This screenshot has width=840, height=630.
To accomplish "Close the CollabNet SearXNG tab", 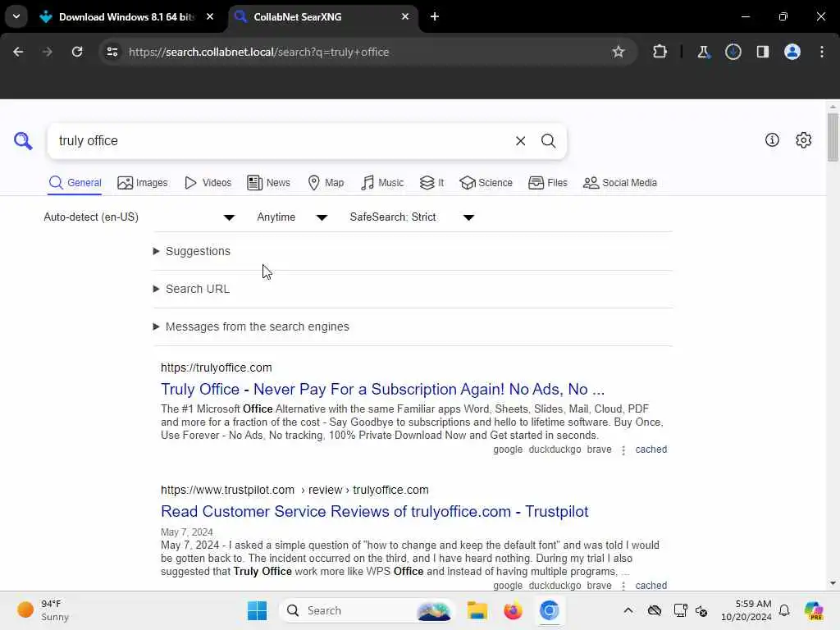I will [405, 16].
